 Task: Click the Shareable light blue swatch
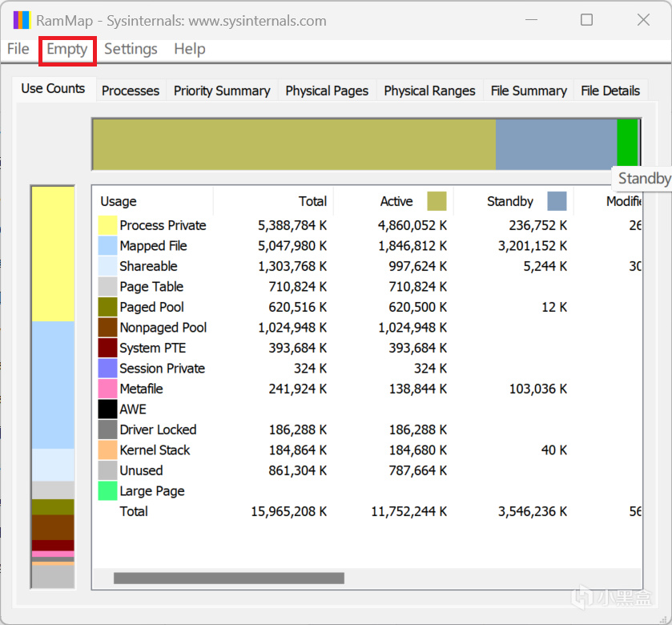coord(107,266)
